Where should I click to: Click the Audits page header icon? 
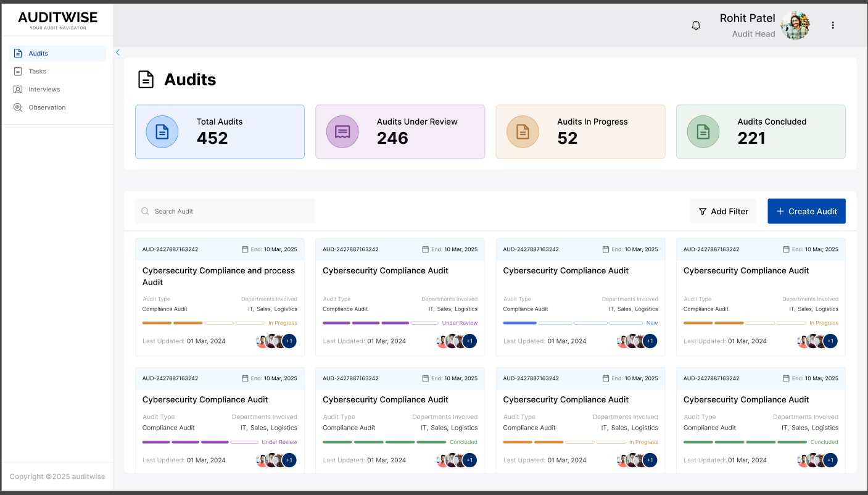[146, 80]
